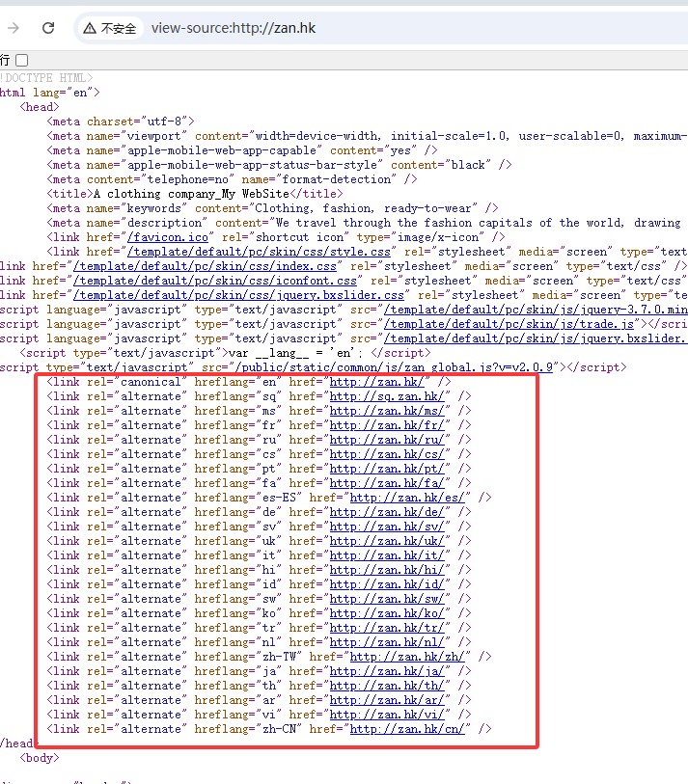The height and width of the screenshot is (784, 688).
Task: Open the http://zan.hk/fr/ link
Action: pyautogui.click(x=387, y=425)
